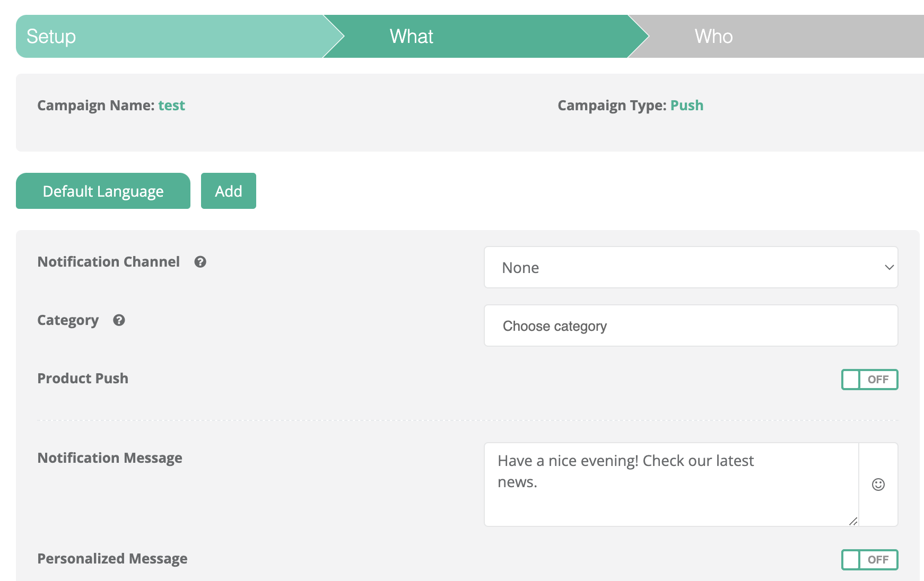This screenshot has height=581, width=924.
Task: Click the campaign name value "test"
Action: (171, 105)
